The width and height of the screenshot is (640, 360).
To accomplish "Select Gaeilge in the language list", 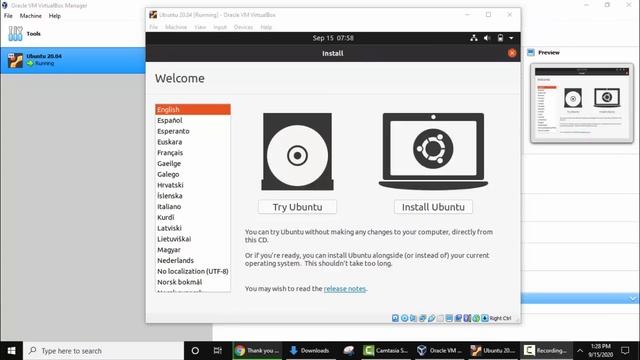I will pos(193,163).
